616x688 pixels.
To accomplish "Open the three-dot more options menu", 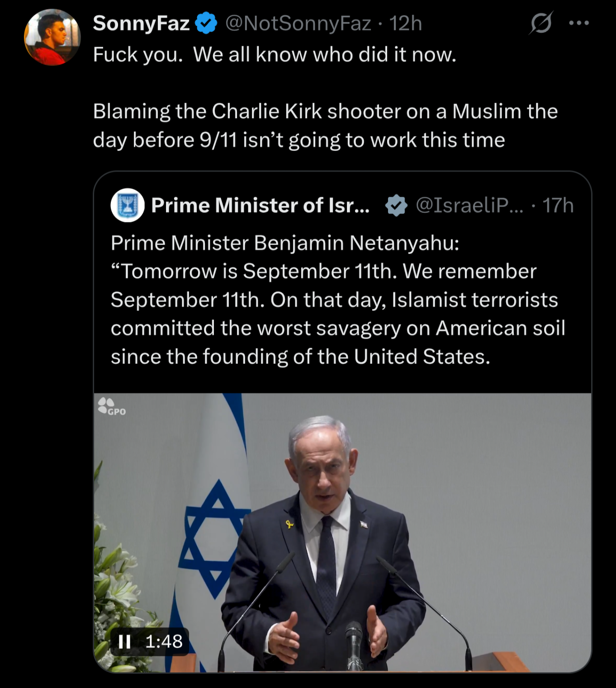I will coord(579,23).
